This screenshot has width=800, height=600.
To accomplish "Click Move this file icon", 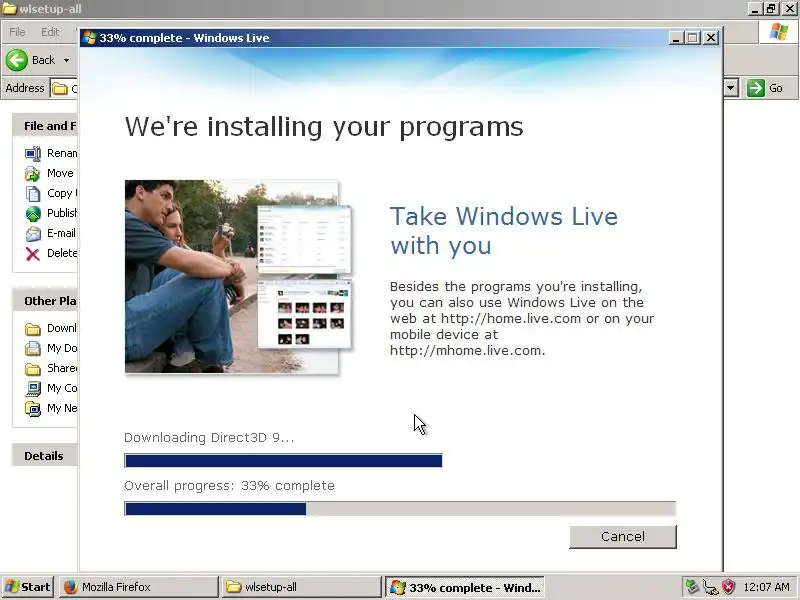I will tap(33, 173).
